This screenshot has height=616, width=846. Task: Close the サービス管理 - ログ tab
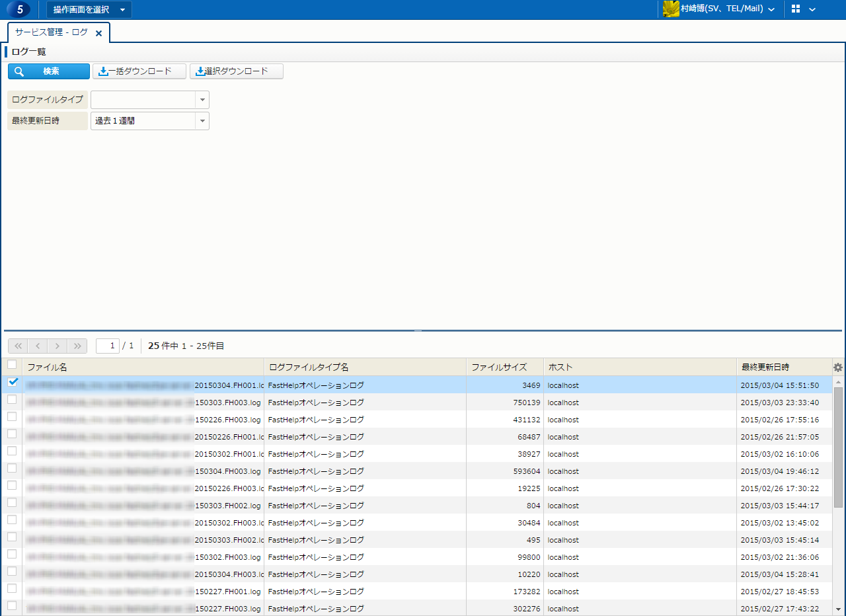98,33
